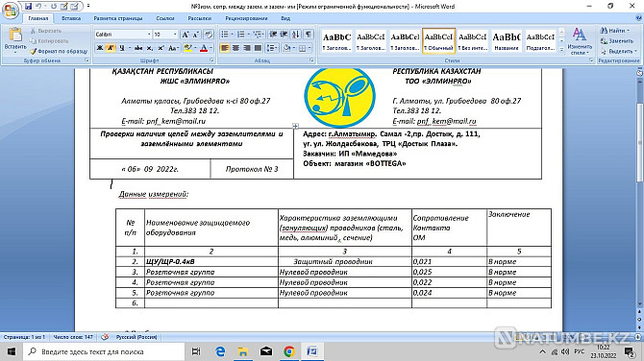Redo action in quick access toolbar

click(x=54, y=6)
